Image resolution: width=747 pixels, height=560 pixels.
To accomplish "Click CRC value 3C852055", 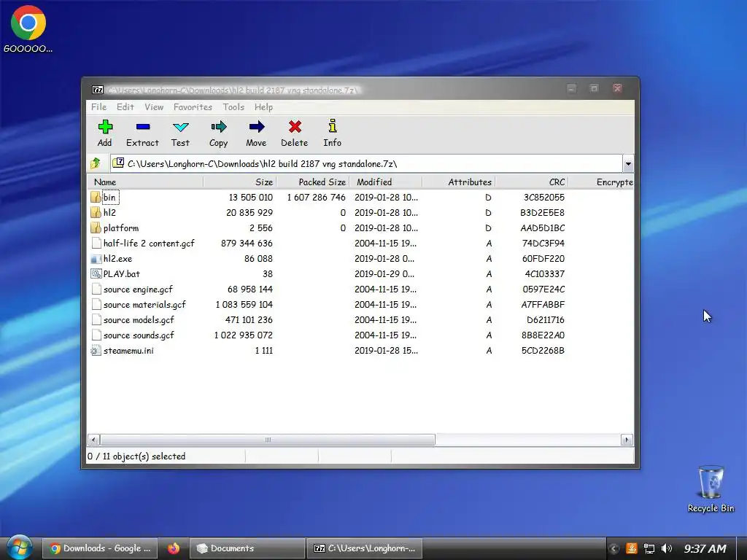I will [543, 197].
